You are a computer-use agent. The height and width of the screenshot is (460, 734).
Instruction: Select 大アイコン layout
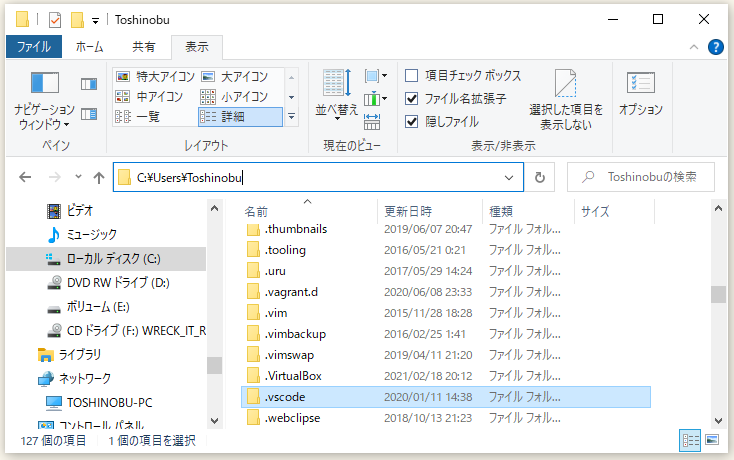click(x=235, y=76)
